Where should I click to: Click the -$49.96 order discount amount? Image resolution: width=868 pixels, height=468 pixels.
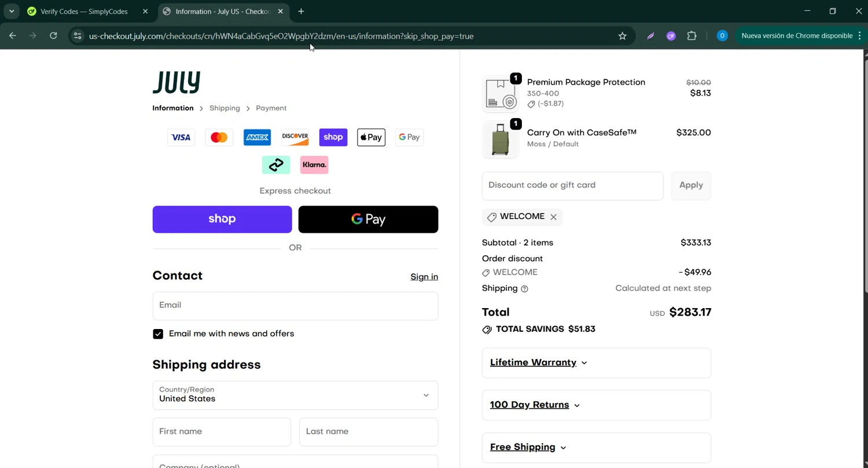click(695, 273)
